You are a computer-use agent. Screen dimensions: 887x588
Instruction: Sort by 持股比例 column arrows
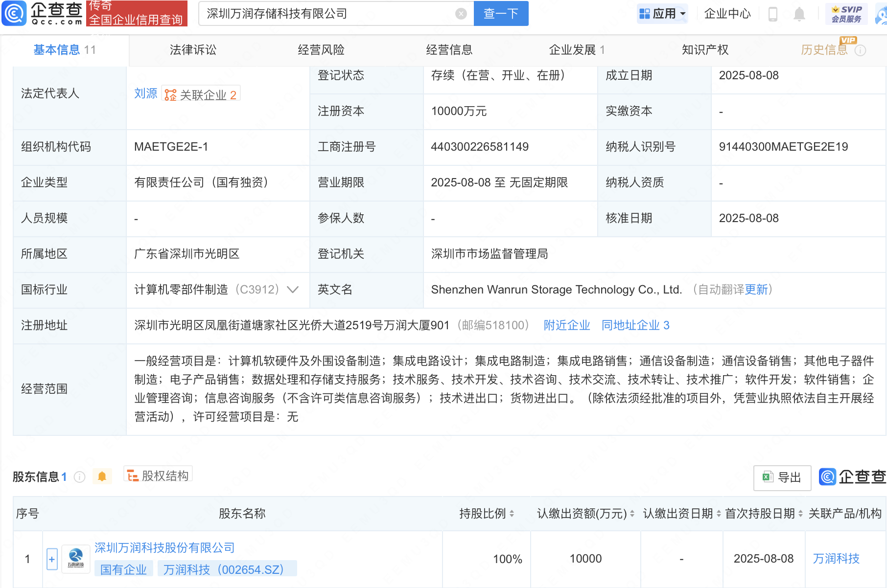512,514
